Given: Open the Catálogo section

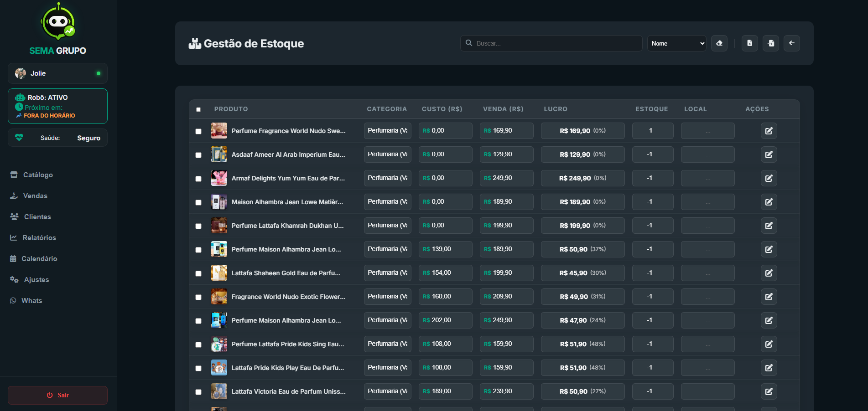Looking at the screenshot, I should 57,175.
